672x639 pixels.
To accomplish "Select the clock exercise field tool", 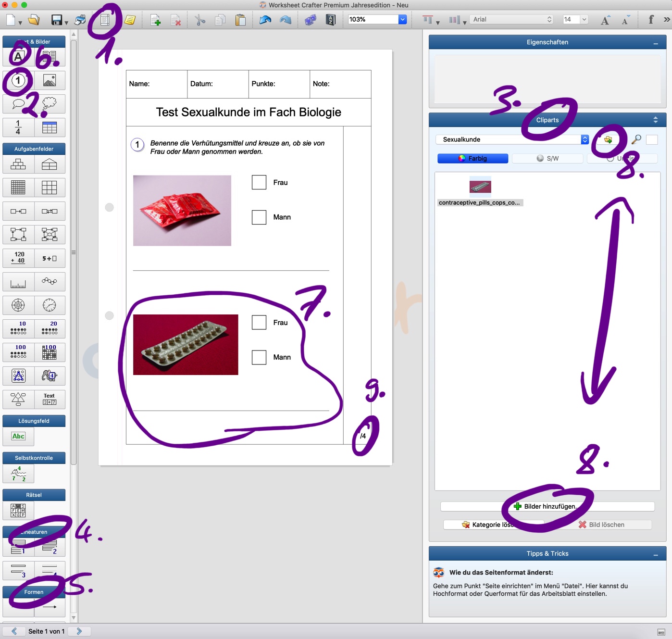I will point(50,305).
